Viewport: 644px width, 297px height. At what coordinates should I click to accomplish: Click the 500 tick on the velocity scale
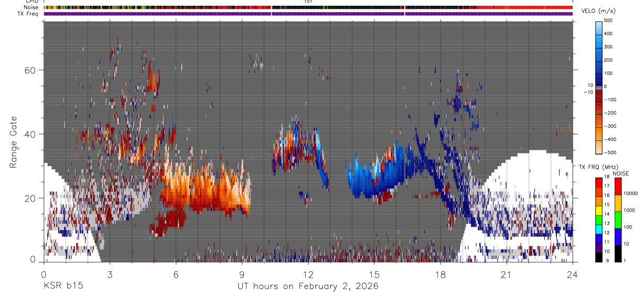(x=609, y=20)
